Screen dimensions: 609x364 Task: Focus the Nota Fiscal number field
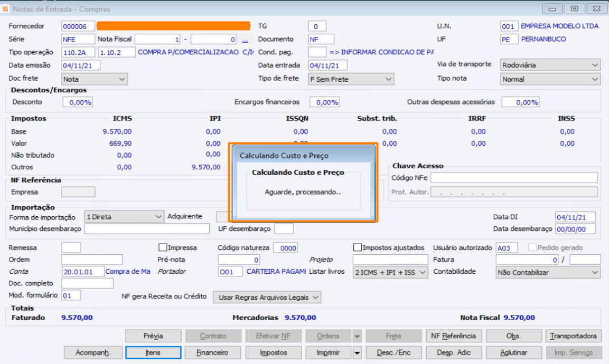click(157, 39)
